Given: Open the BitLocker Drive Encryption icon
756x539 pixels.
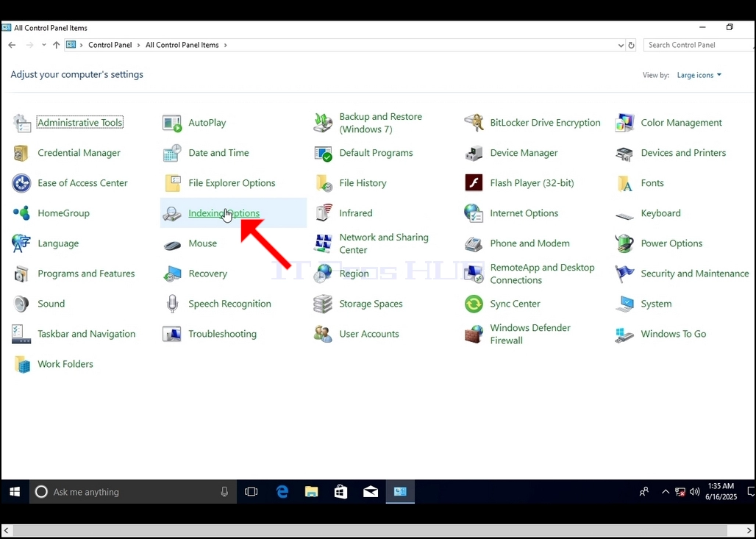Looking at the screenshot, I should 474,123.
